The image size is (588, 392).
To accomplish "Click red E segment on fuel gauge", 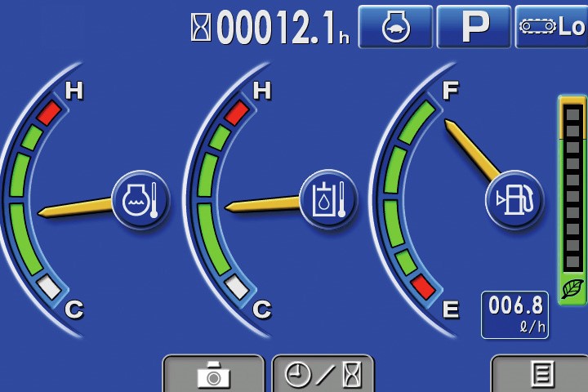I will tap(423, 286).
